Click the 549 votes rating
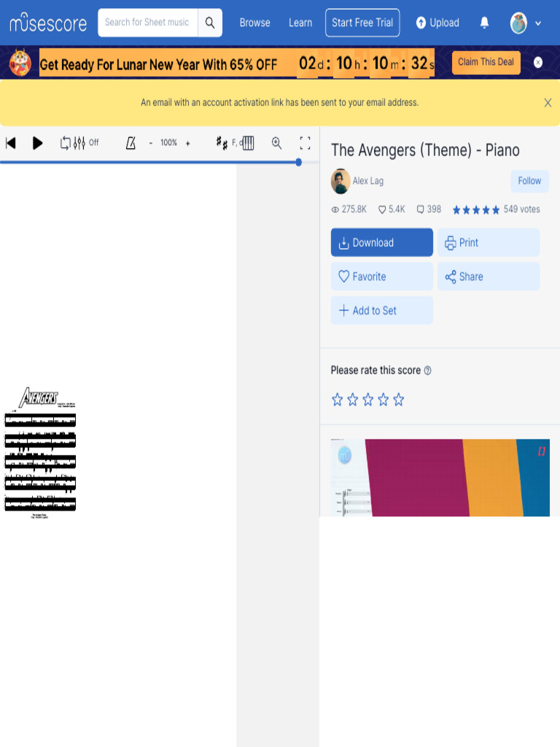 click(496, 209)
